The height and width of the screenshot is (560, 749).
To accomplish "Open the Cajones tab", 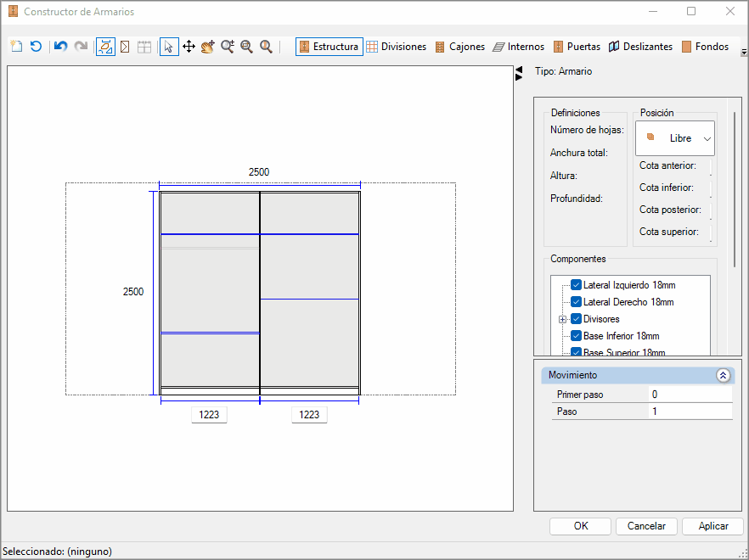I will coord(460,47).
